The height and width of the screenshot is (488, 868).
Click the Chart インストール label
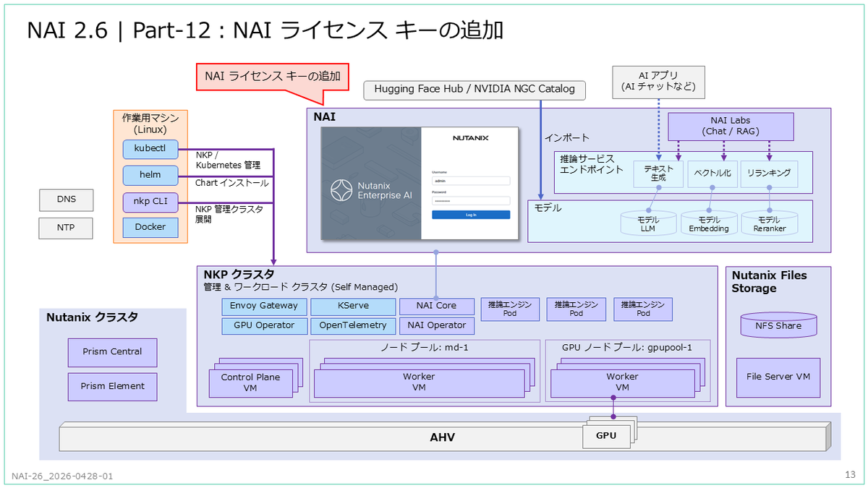(x=231, y=183)
